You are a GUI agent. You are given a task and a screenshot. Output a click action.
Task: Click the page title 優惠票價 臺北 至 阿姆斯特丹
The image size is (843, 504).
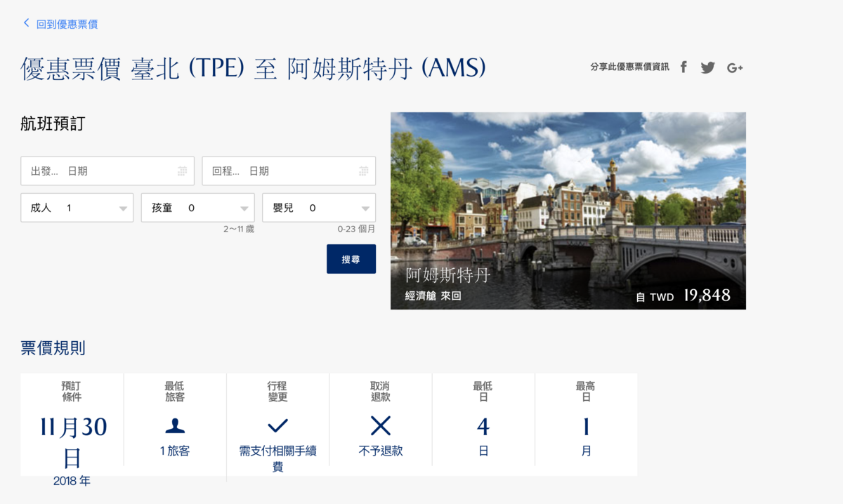(x=254, y=69)
